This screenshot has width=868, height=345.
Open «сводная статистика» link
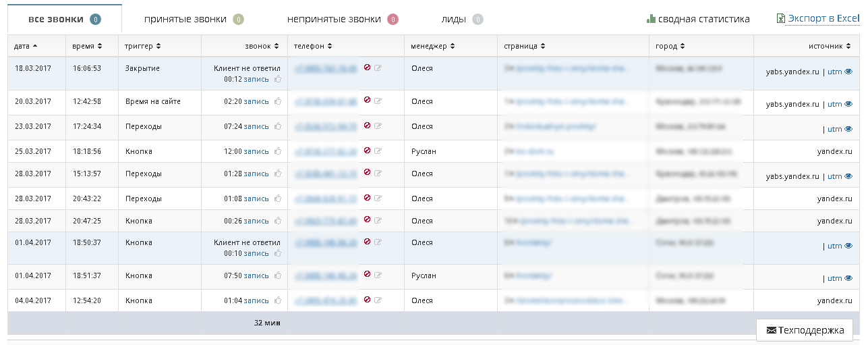704,19
